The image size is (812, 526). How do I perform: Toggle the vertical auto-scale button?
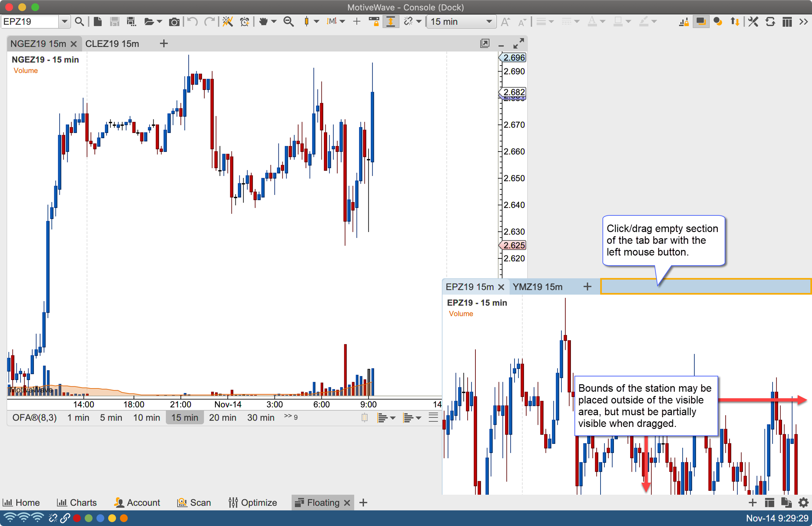tap(390, 22)
